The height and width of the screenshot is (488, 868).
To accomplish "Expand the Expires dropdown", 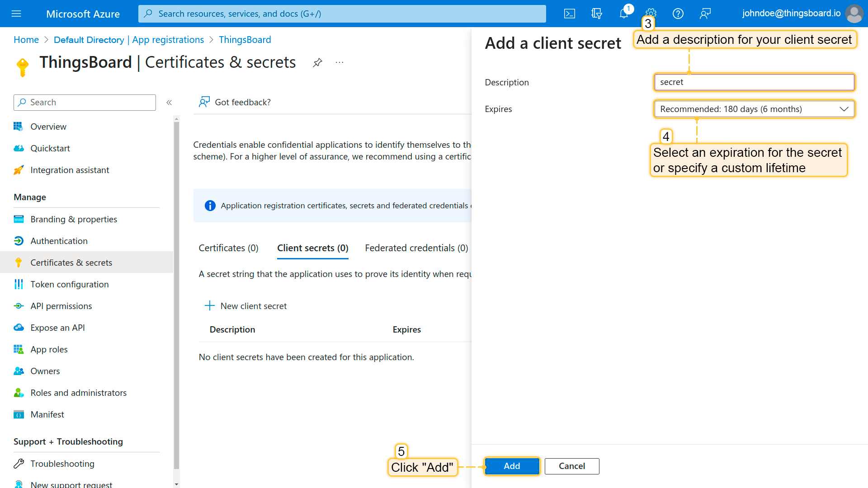I will tap(754, 109).
